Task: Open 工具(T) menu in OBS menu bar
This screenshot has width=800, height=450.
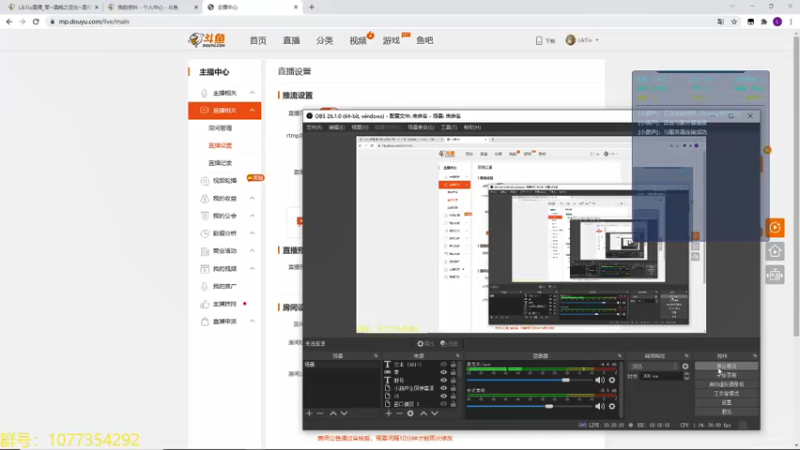Action: pyautogui.click(x=448, y=127)
